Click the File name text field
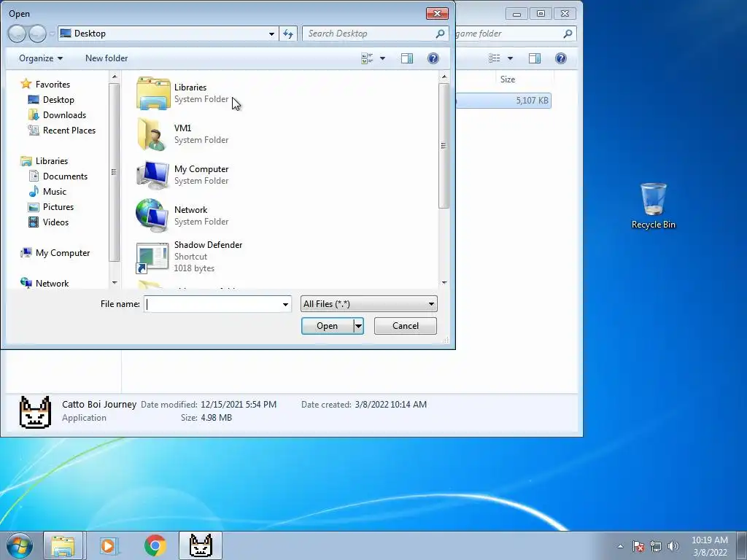 (x=212, y=304)
